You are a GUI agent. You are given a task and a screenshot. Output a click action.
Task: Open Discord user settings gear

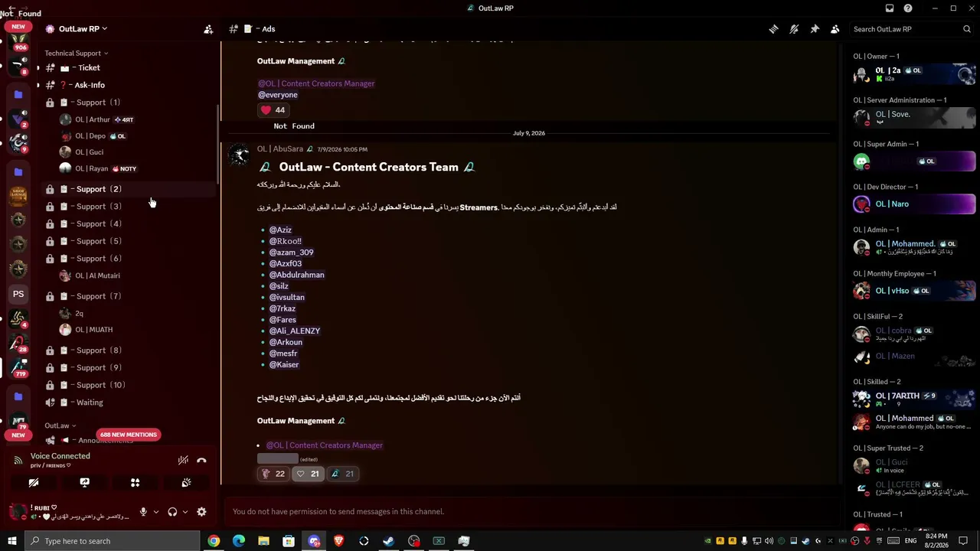pyautogui.click(x=201, y=512)
